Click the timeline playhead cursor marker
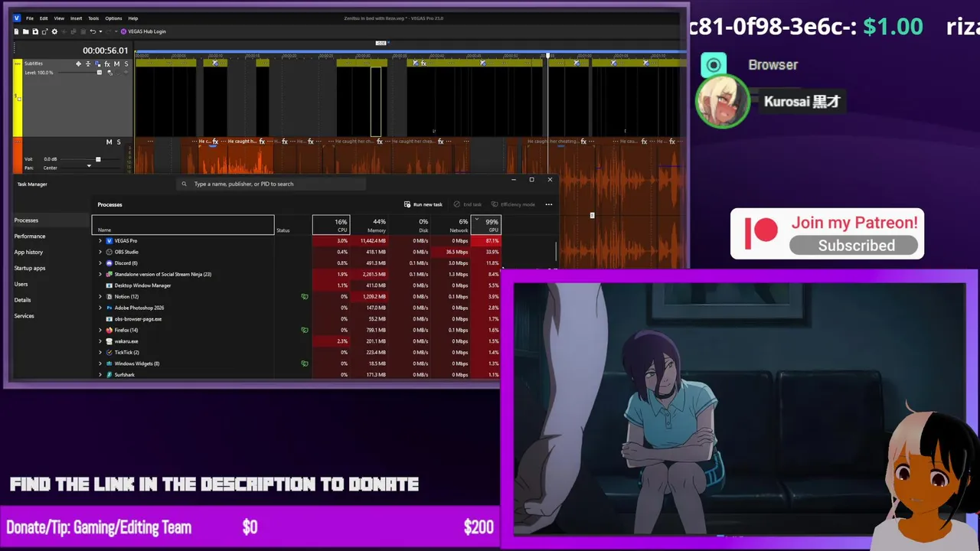This screenshot has width=980, height=551. coord(547,56)
